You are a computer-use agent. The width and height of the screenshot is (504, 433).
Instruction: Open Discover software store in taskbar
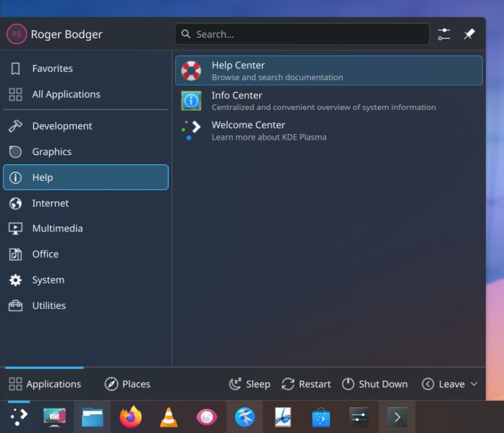pos(321,417)
